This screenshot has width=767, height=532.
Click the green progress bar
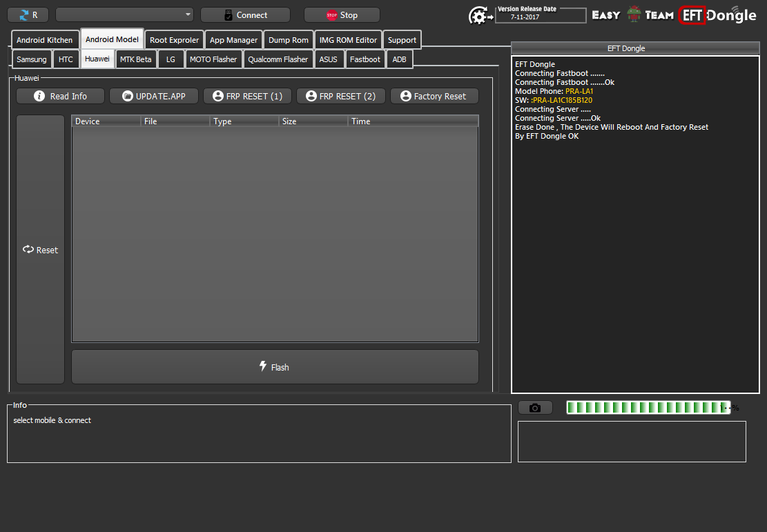(648, 407)
